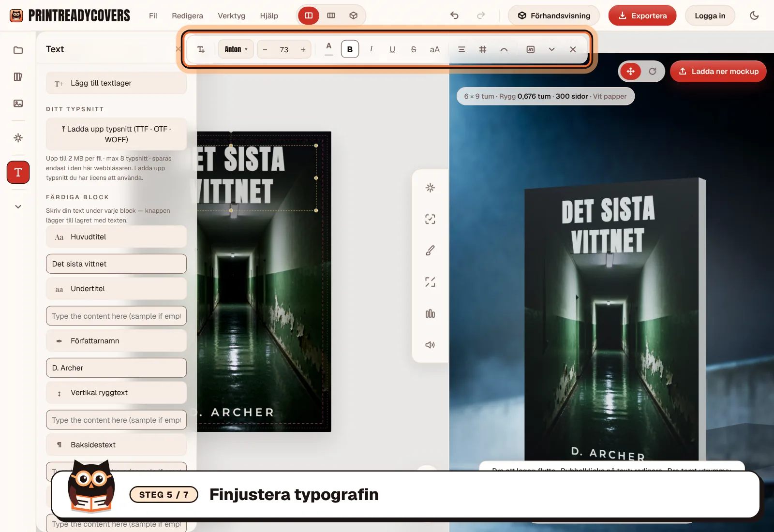Reset mockup rotation icon
This screenshot has height=532, width=774.
coord(653,72)
